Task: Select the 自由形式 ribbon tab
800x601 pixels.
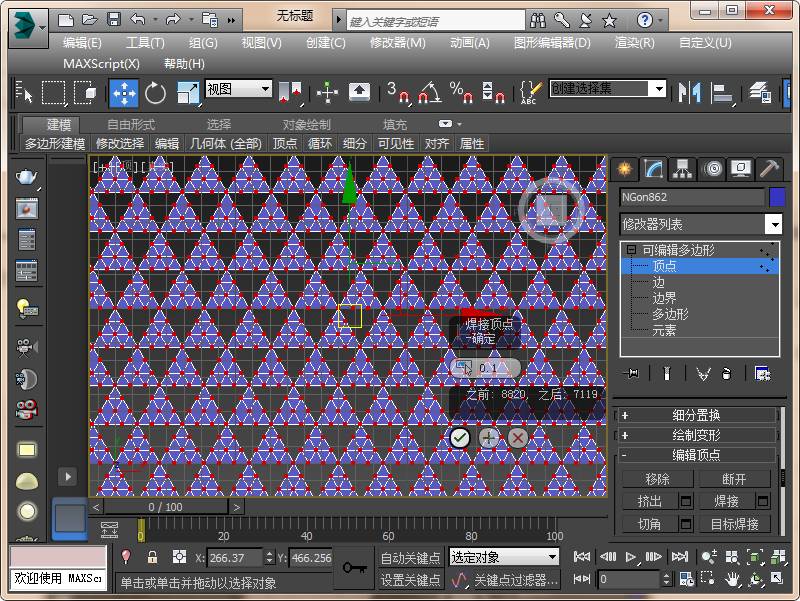Action: [x=131, y=124]
